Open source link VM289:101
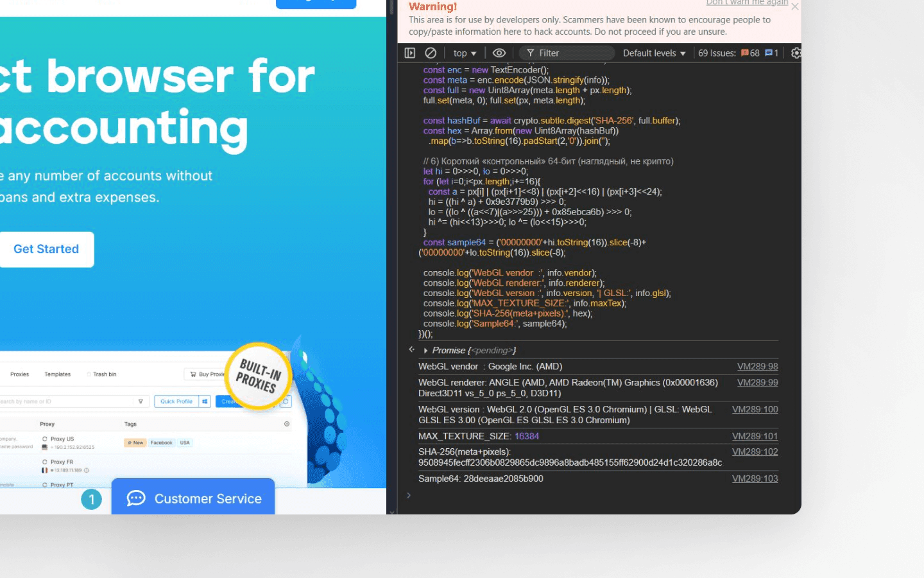 point(755,437)
